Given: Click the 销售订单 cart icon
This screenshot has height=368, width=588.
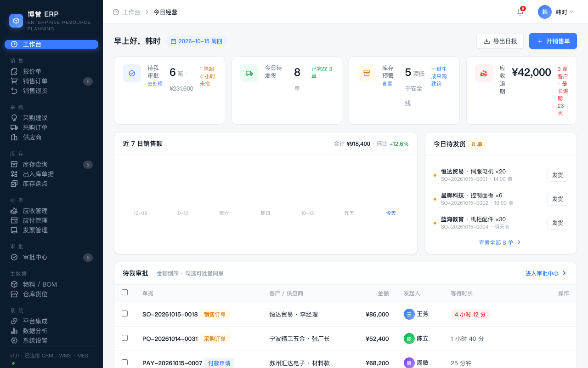Looking at the screenshot, I should 14,81.
